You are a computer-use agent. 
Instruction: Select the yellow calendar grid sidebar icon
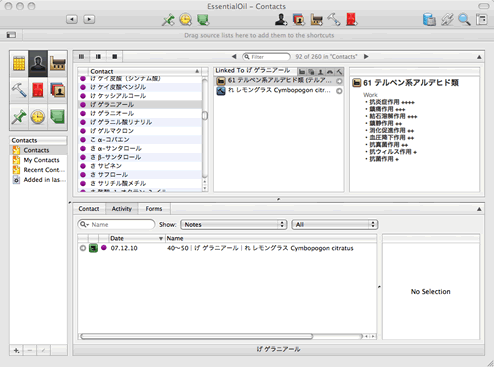(x=19, y=63)
